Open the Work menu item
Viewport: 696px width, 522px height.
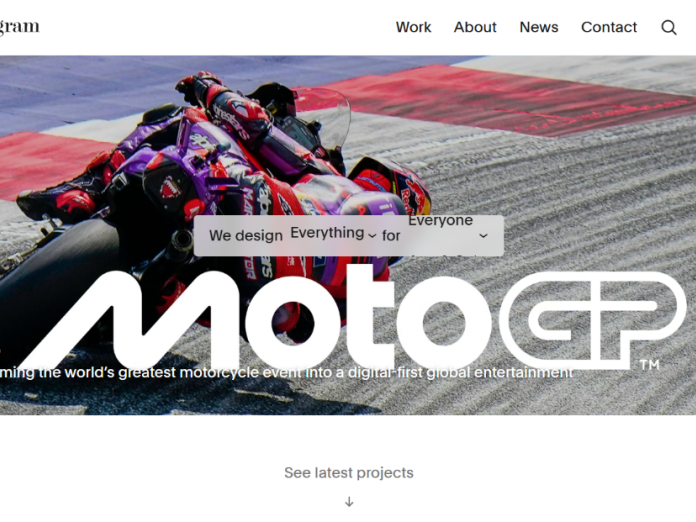pyautogui.click(x=413, y=27)
